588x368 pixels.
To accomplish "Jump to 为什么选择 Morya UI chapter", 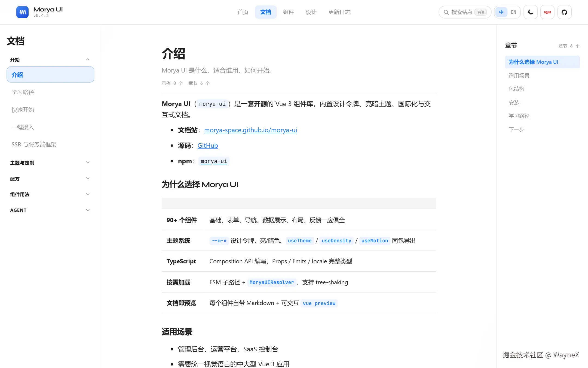I will coord(542,62).
